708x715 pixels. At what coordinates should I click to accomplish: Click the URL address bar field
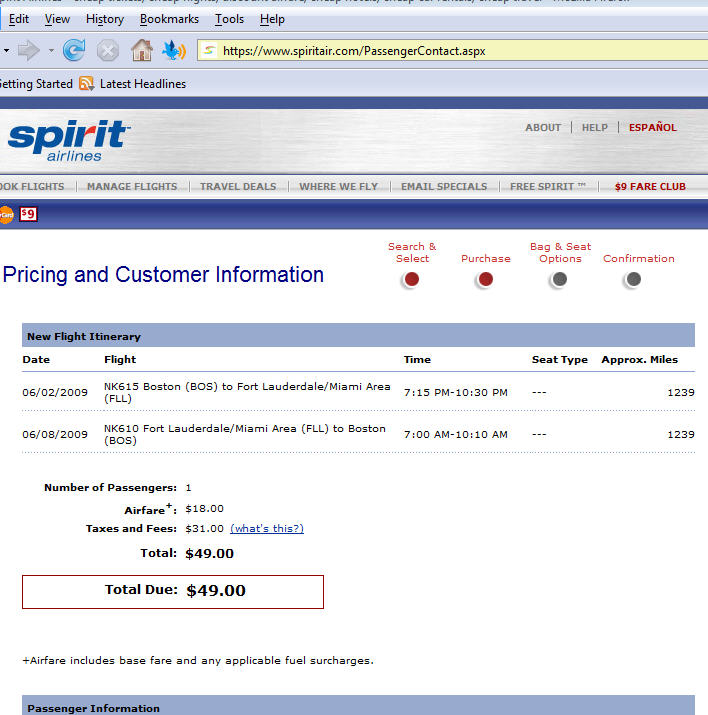[x=453, y=51]
